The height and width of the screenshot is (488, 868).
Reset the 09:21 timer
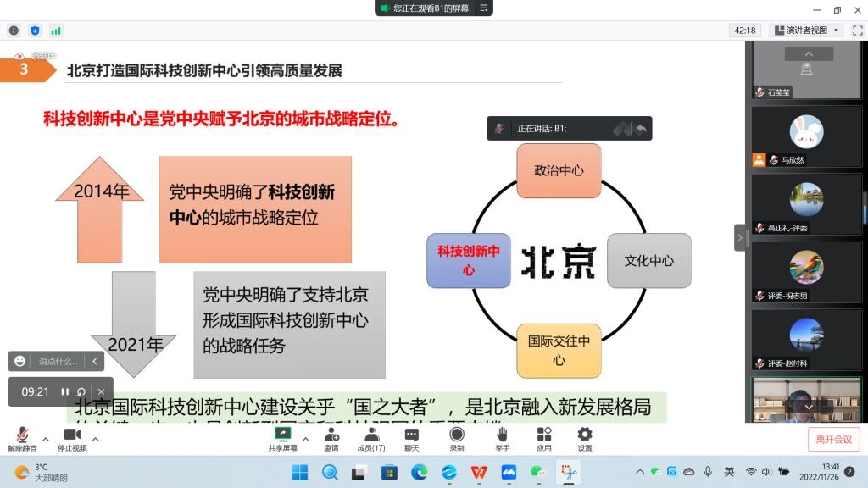point(81,391)
